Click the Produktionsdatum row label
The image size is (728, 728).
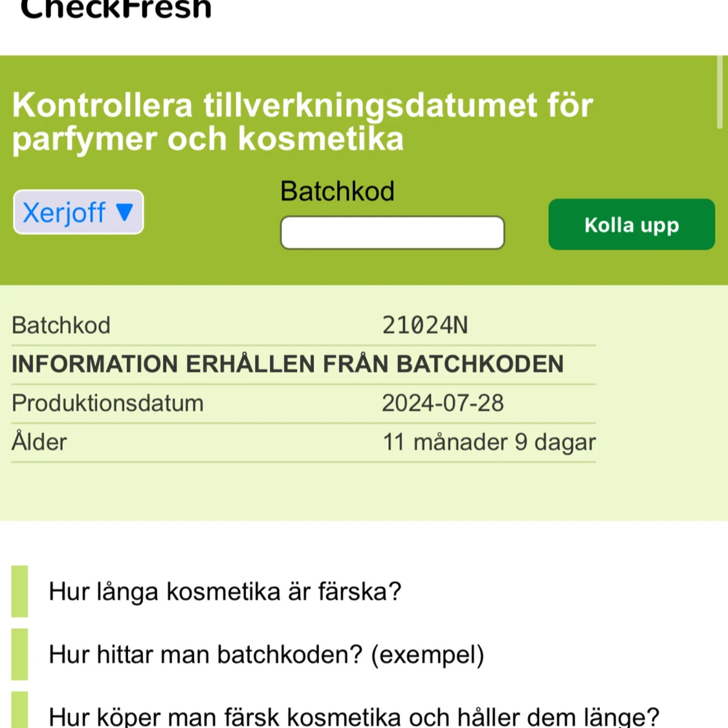pyautogui.click(x=107, y=403)
